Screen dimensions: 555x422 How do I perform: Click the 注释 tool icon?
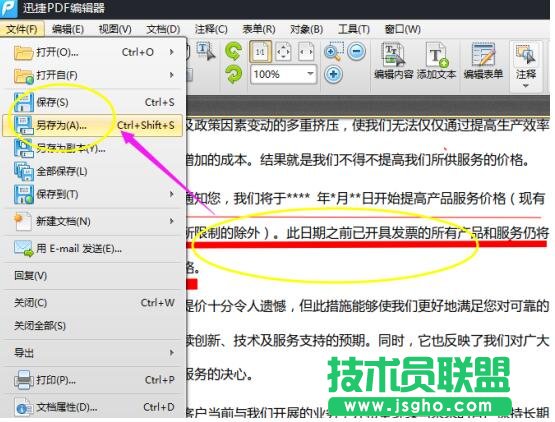(526, 54)
